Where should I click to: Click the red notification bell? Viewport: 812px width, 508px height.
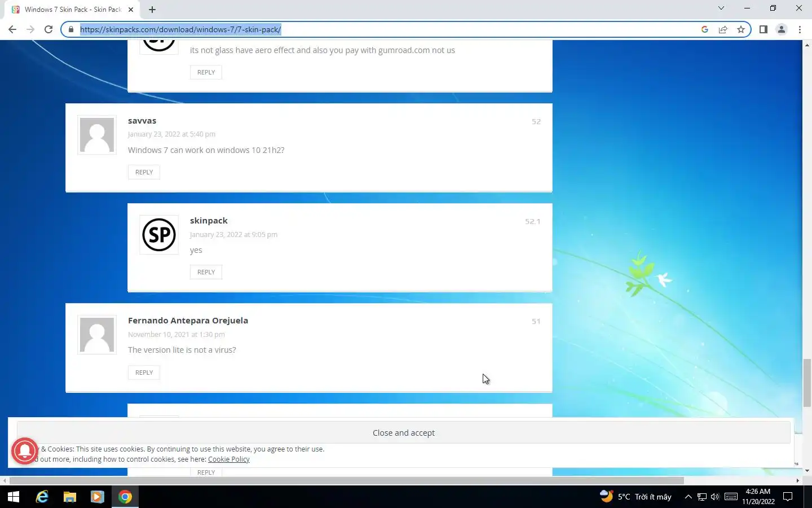24,450
